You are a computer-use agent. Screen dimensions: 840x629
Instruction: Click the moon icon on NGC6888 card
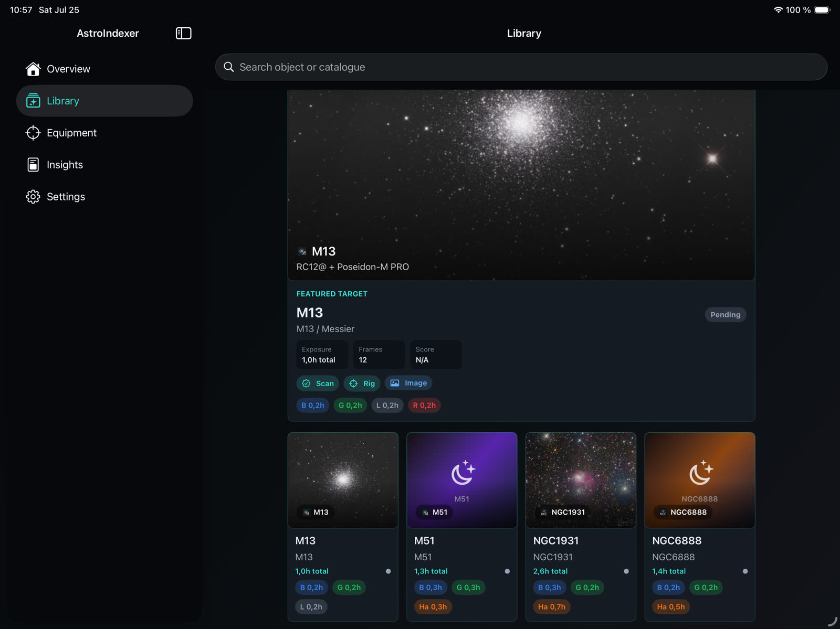pos(701,473)
